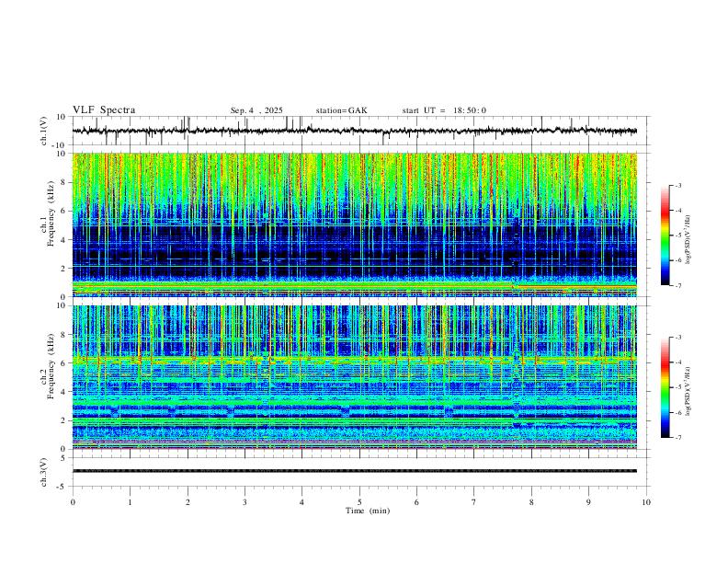Click the "ch.3(V)" axis label

point(44,472)
